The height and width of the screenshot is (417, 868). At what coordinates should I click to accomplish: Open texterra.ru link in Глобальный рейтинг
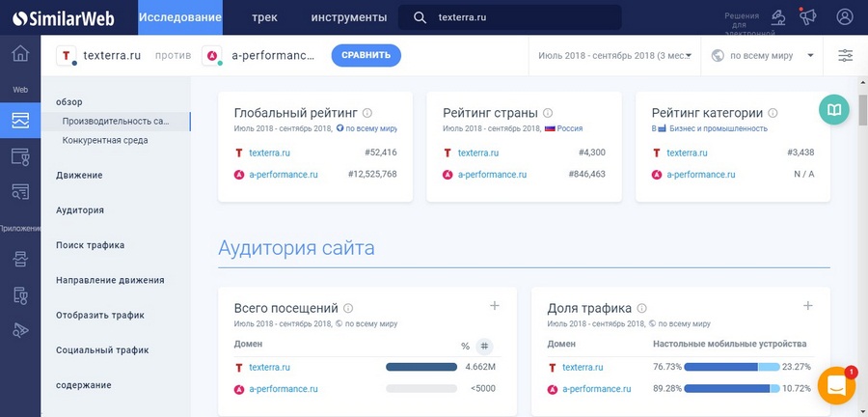tap(269, 153)
